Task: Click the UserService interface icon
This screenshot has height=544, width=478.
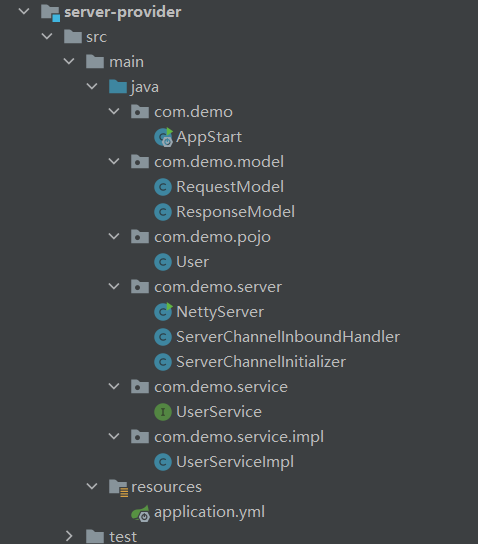Action: click(163, 412)
